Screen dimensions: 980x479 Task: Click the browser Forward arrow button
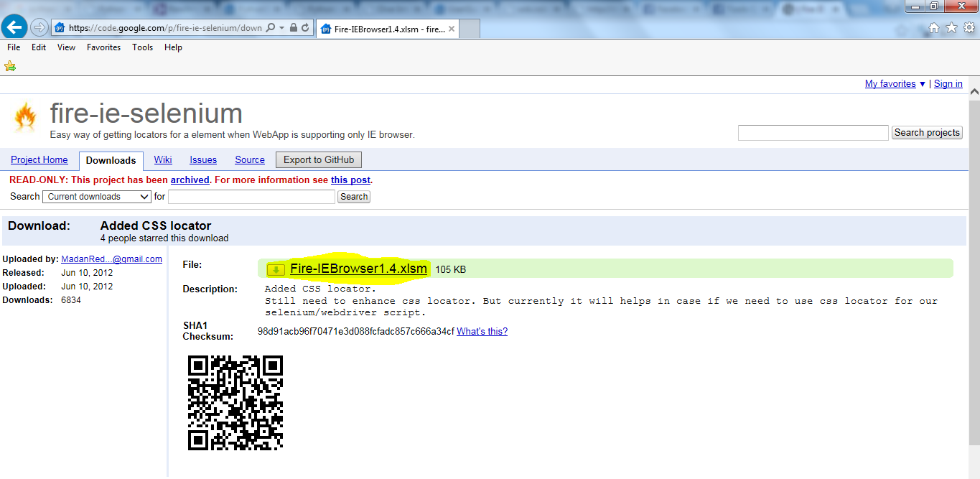(39, 28)
